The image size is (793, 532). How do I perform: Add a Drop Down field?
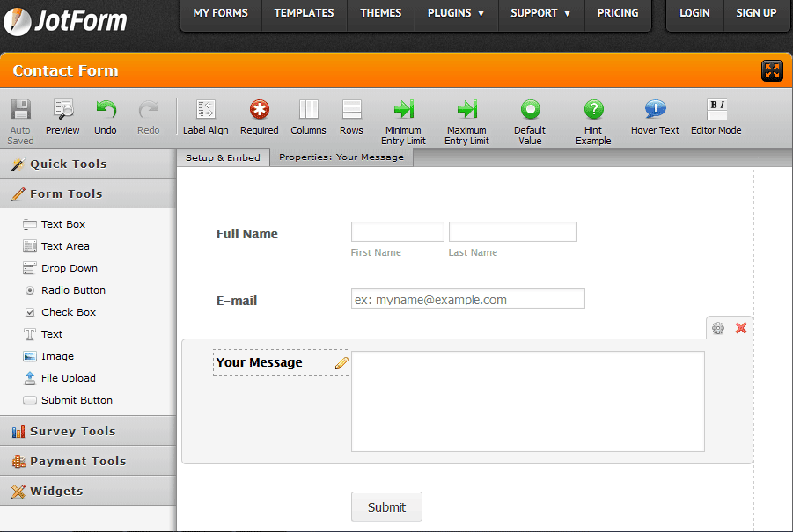click(x=60, y=268)
